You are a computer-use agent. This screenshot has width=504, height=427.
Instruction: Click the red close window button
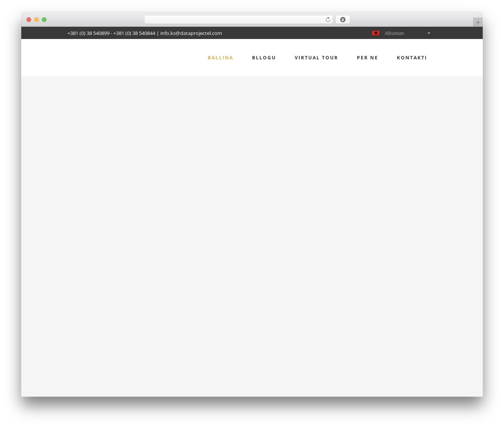pos(29,20)
